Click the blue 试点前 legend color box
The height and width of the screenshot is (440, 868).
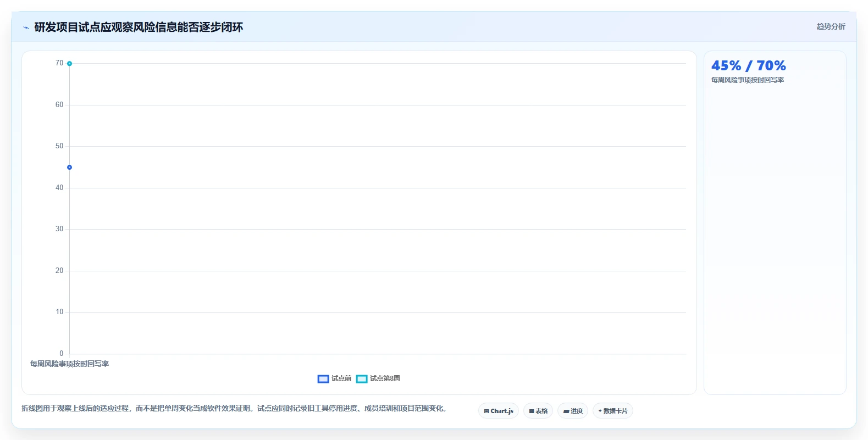tap(323, 379)
